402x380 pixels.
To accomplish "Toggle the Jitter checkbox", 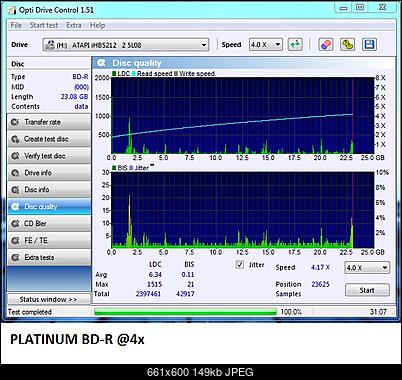I will (240, 265).
